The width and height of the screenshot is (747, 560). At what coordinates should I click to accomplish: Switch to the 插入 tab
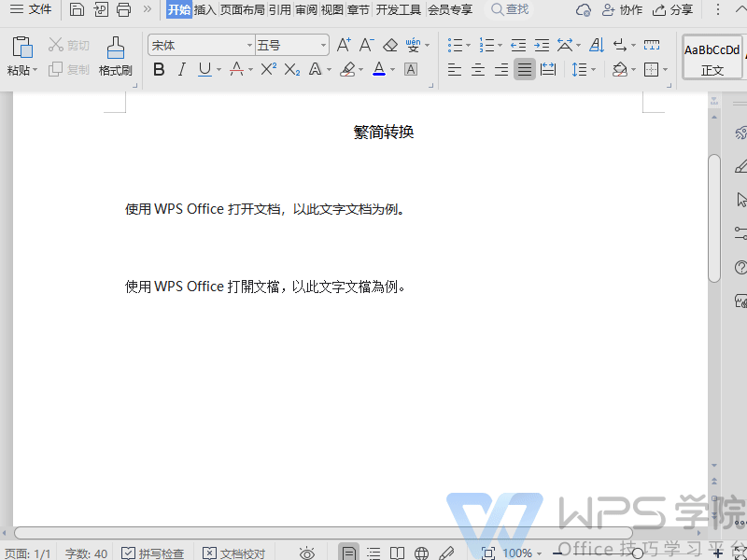pos(205,9)
